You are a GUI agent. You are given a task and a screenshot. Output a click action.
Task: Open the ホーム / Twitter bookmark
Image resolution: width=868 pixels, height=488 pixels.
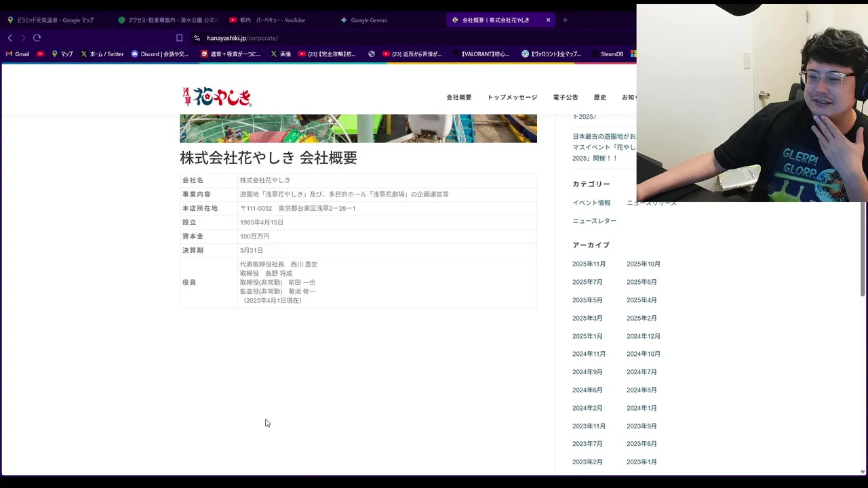click(102, 54)
